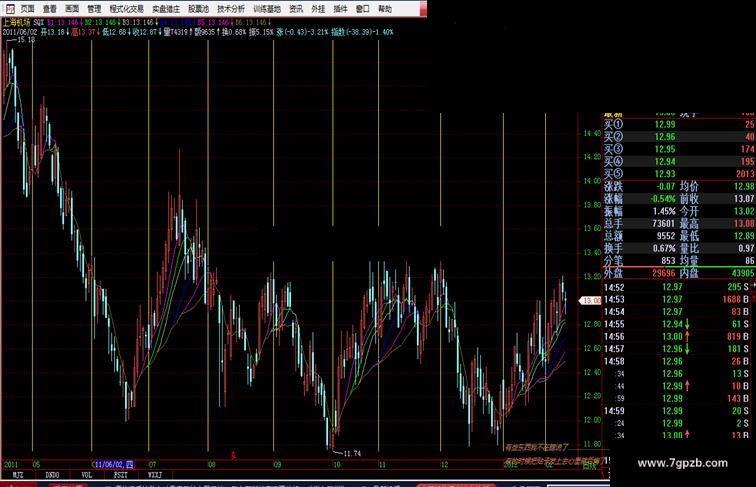
Task: Select month 09 on the time axis
Action: [x=277, y=465]
